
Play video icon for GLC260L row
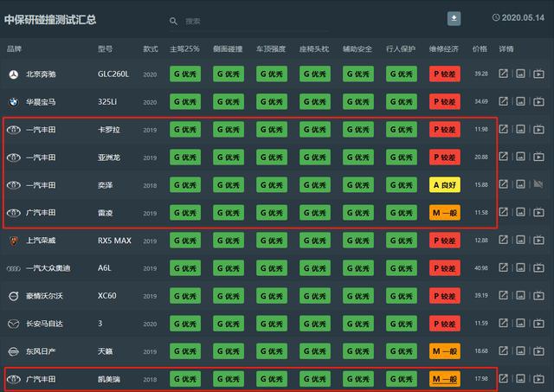point(538,74)
